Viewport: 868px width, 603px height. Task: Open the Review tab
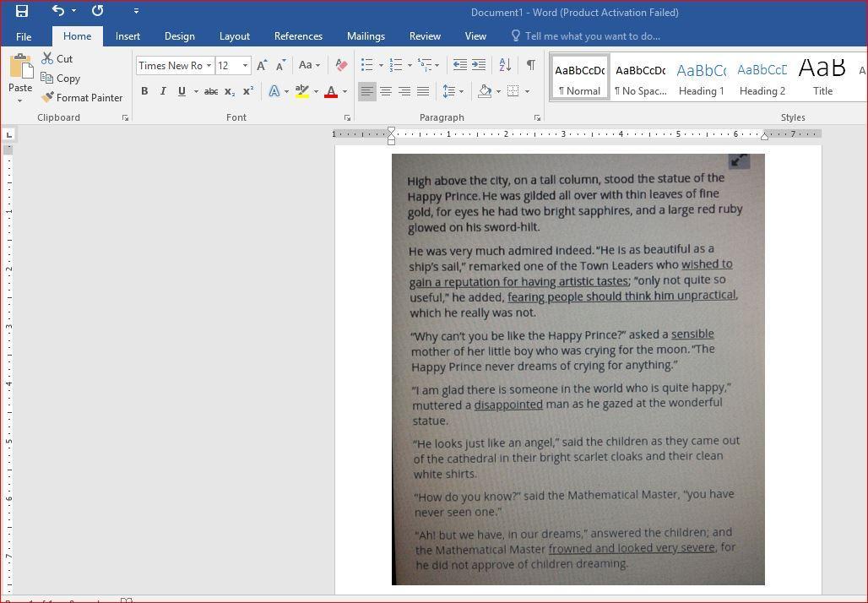(x=425, y=36)
